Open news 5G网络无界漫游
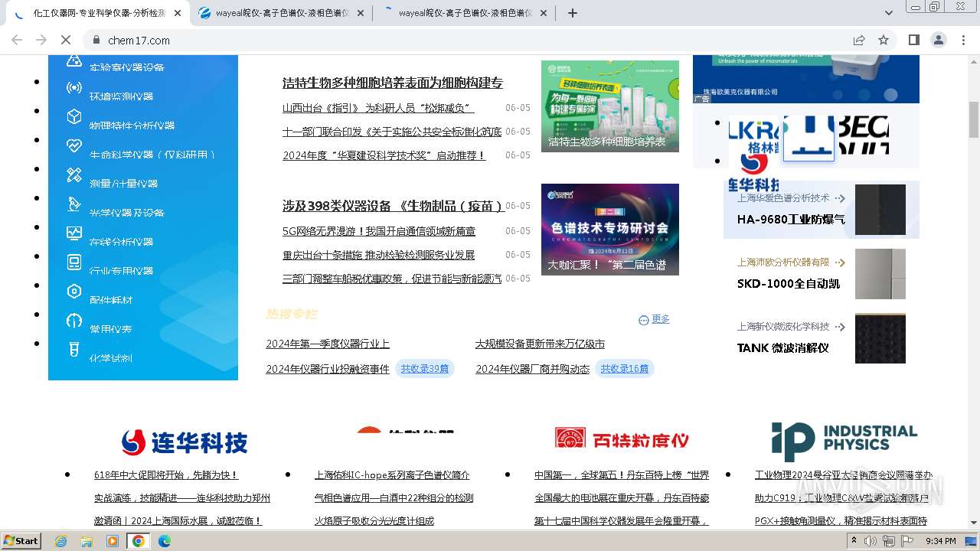This screenshot has height=551, width=980. (x=379, y=231)
